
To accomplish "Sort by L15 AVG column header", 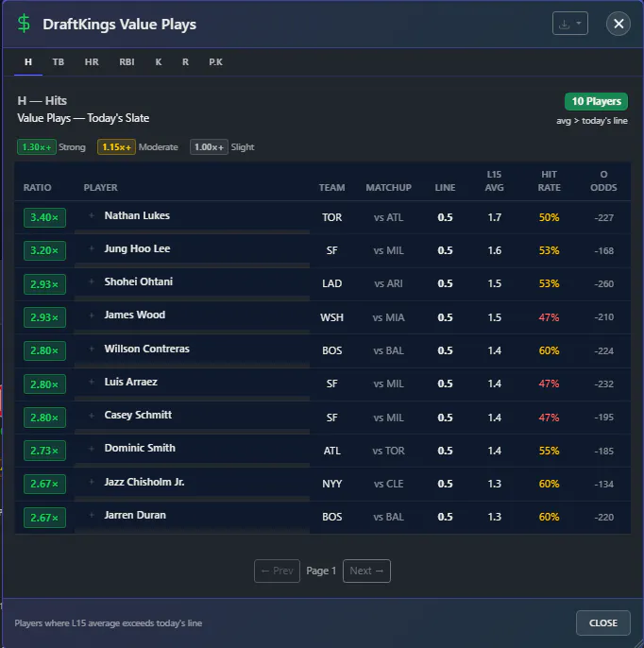I will [x=494, y=181].
